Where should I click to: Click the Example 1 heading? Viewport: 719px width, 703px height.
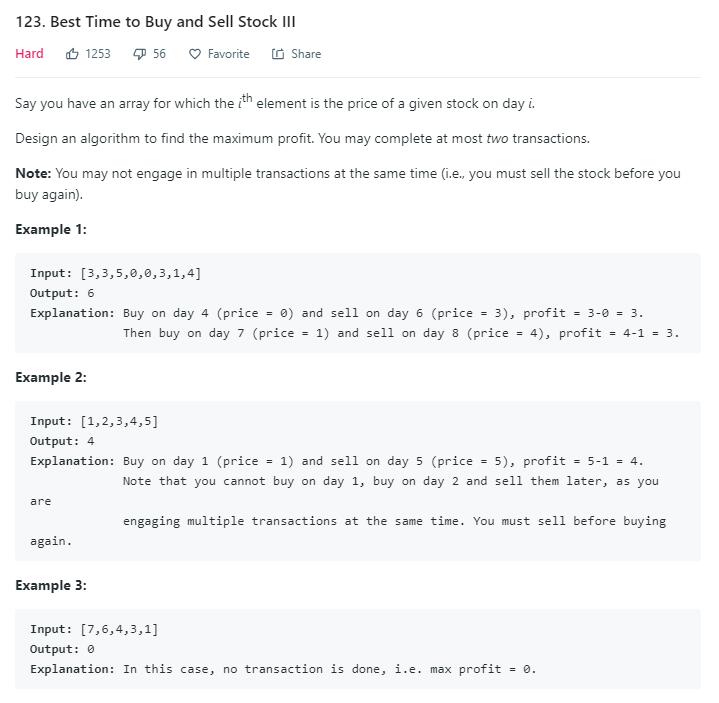click(x=51, y=229)
